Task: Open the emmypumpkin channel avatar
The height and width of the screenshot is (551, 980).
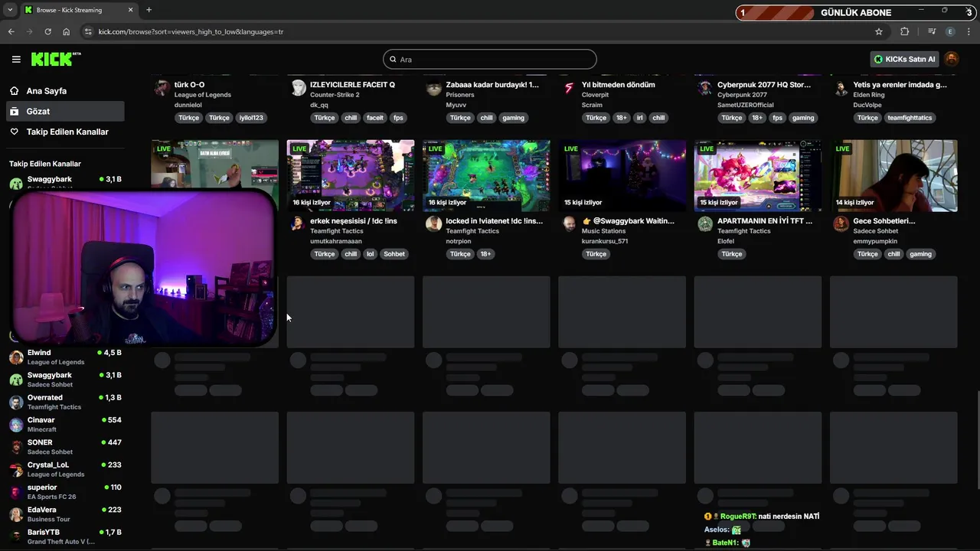Action: [x=841, y=223]
